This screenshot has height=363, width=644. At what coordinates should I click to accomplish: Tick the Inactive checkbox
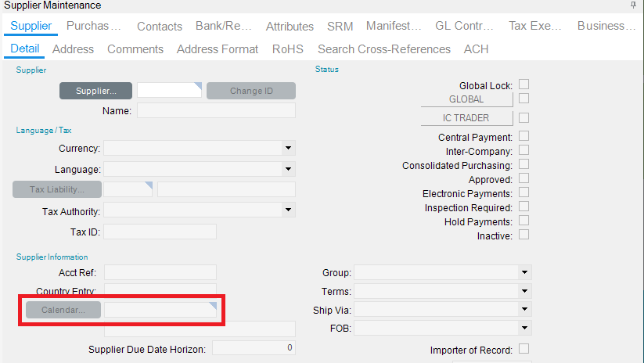click(524, 235)
